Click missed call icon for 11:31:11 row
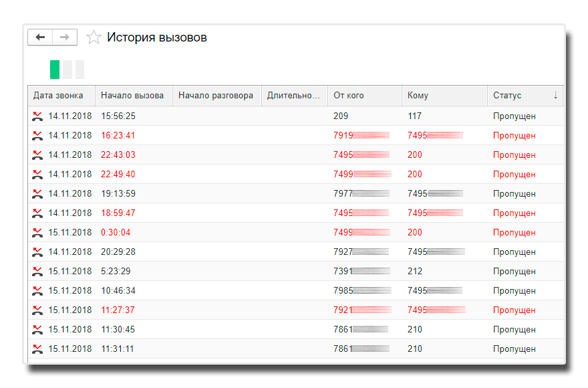 tap(37, 349)
